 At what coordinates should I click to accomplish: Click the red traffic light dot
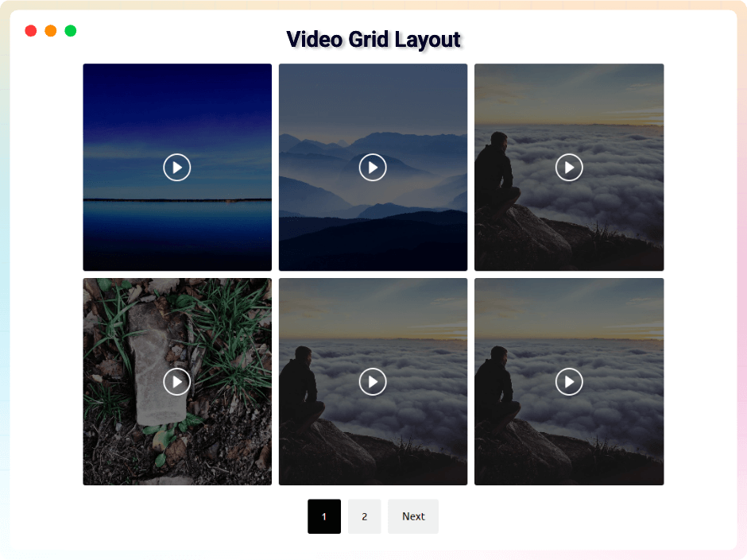pos(30,30)
